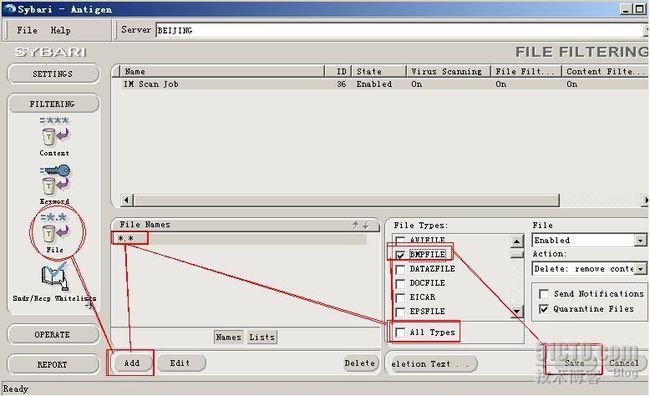Click the ID value 36
Viewport: 650px width, 396px height.
coord(341,84)
